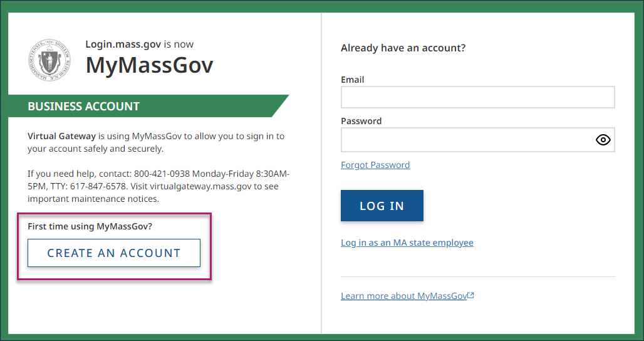The width and height of the screenshot is (644, 341).
Task: Click the MyMassGov heading title
Action: tap(149, 65)
